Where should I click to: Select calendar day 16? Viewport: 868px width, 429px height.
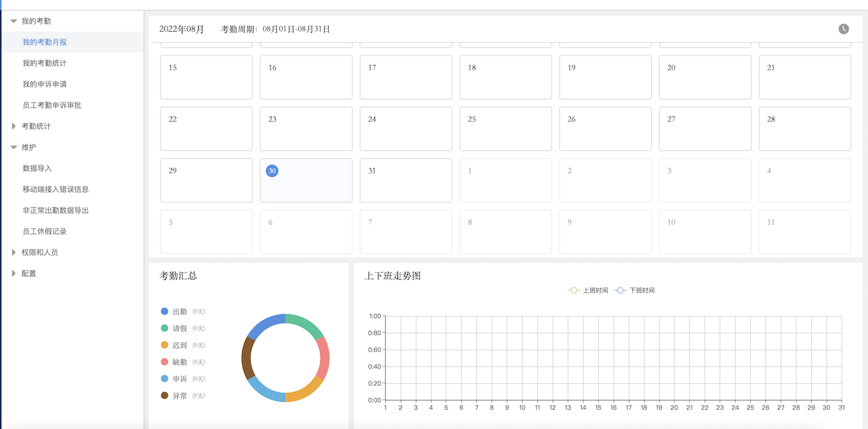tap(306, 77)
